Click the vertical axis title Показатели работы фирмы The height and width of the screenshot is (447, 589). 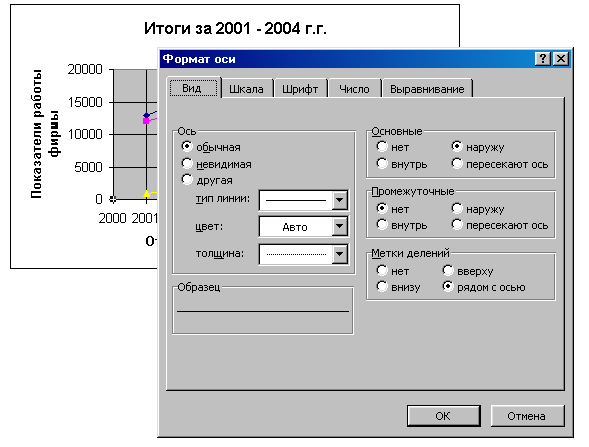(x=45, y=134)
